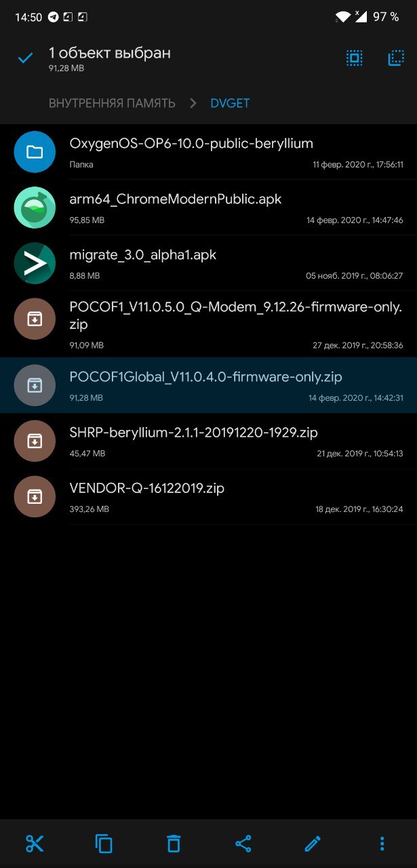Cancel selection via checkmark icon

click(25, 58)
